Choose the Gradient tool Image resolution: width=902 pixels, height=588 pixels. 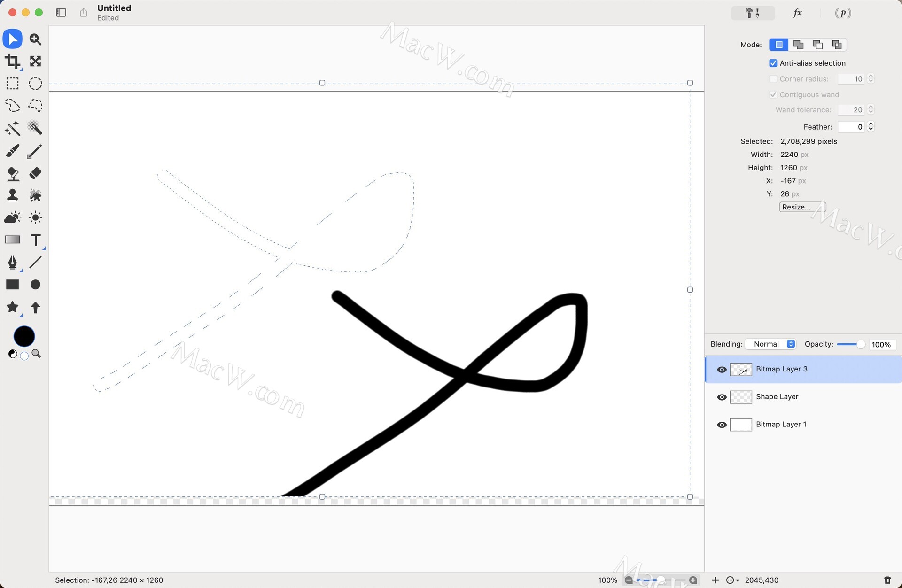(x=13, y=240)
